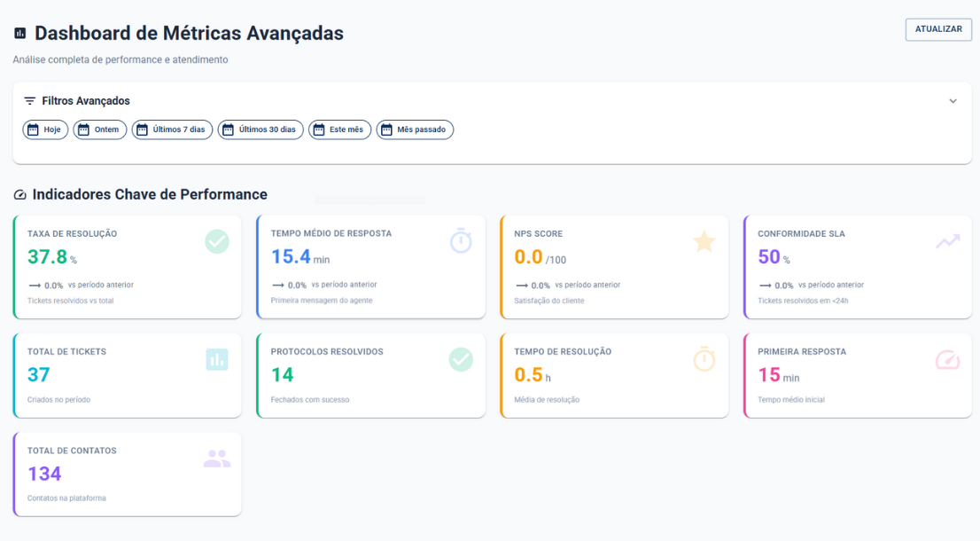Click the bar chart icon in Total de Tickets
This screenshot has height=541, width=980.
[217, 359]
